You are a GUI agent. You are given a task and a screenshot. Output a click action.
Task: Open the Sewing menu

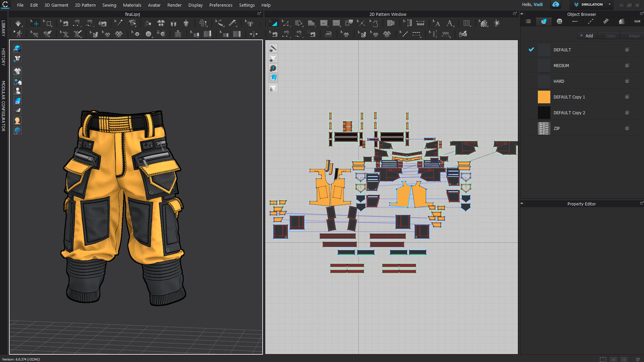(109, 5)
